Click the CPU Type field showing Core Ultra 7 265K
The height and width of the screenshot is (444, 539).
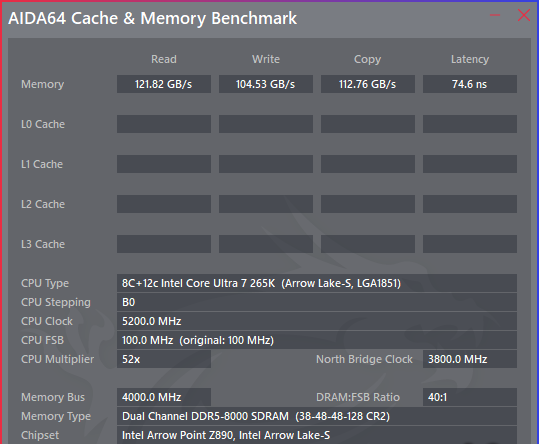pyautogui.click(x=317, y=283)
